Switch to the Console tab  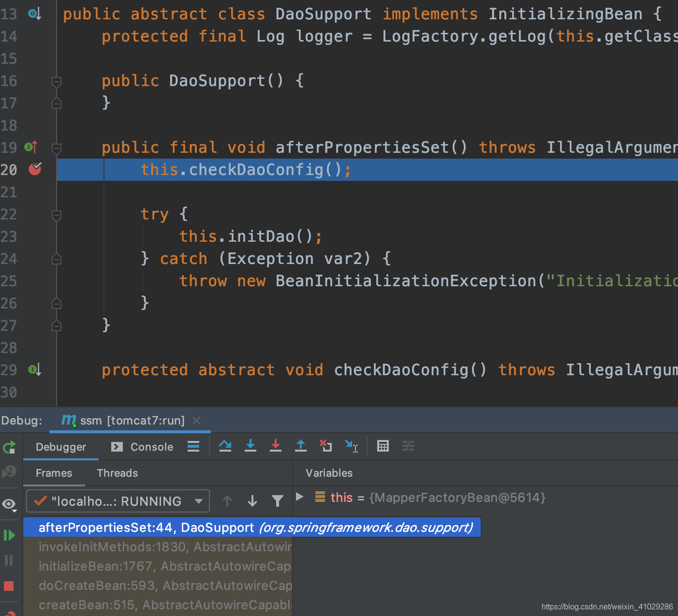coord(142,447)
